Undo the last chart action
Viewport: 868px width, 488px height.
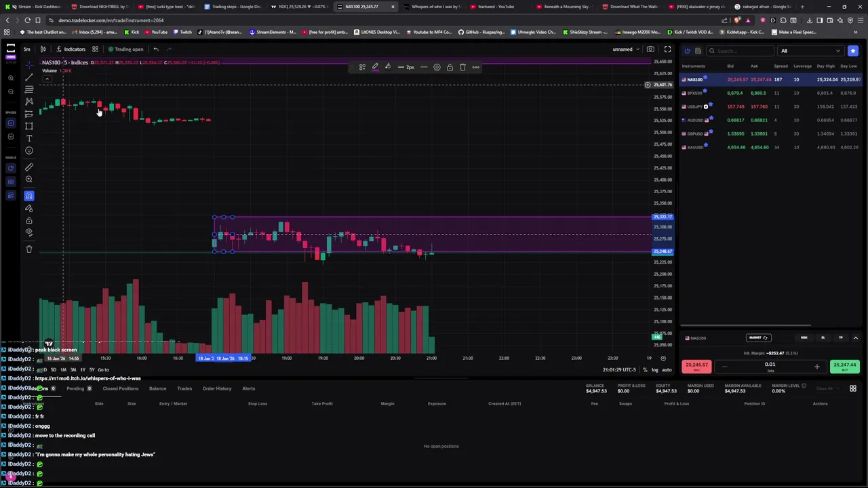click(x=156, y=49)
